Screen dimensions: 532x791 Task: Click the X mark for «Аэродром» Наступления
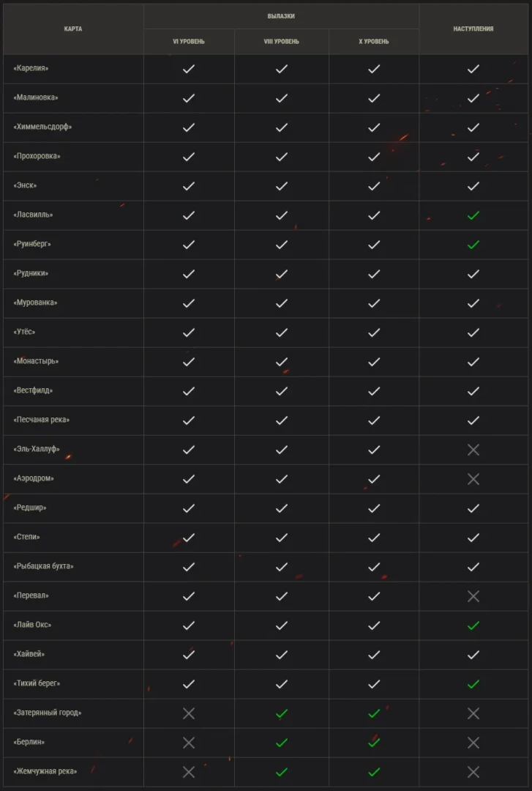[473, 479]
